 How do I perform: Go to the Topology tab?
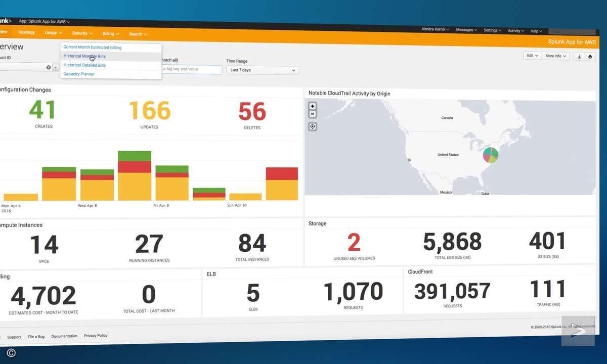click(26, 32)
